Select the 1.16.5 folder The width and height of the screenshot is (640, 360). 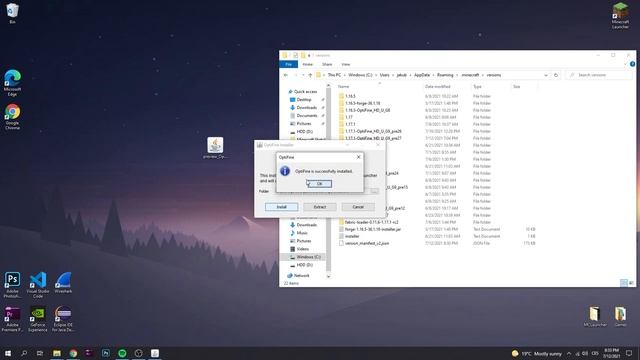point(350,96)
